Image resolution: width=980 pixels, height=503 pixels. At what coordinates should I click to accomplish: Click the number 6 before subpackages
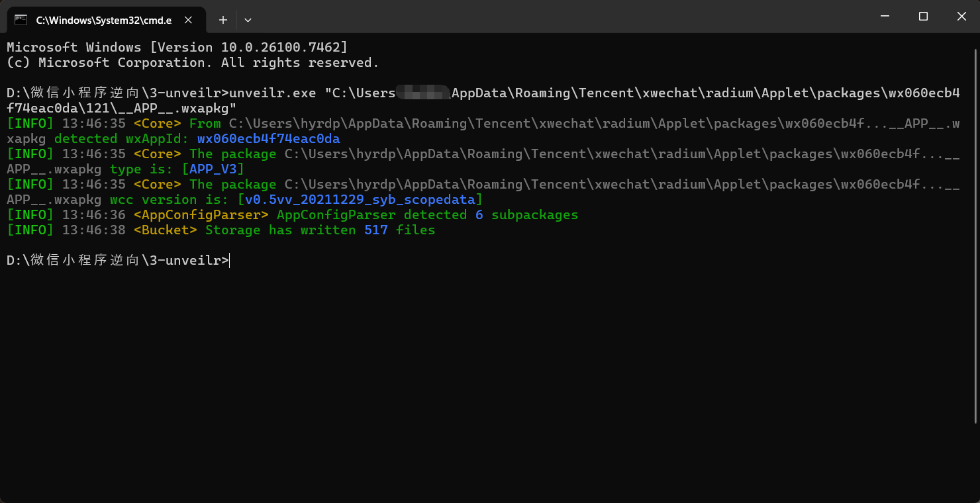(x=479, y=215)
